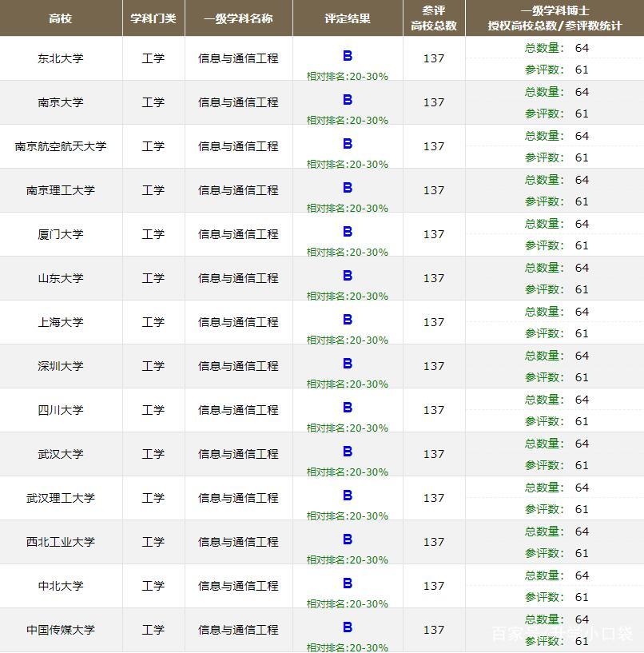This screenshot has height=653, width=644.
Task: Select the 一级学科名称 column header
Action: 238,18
